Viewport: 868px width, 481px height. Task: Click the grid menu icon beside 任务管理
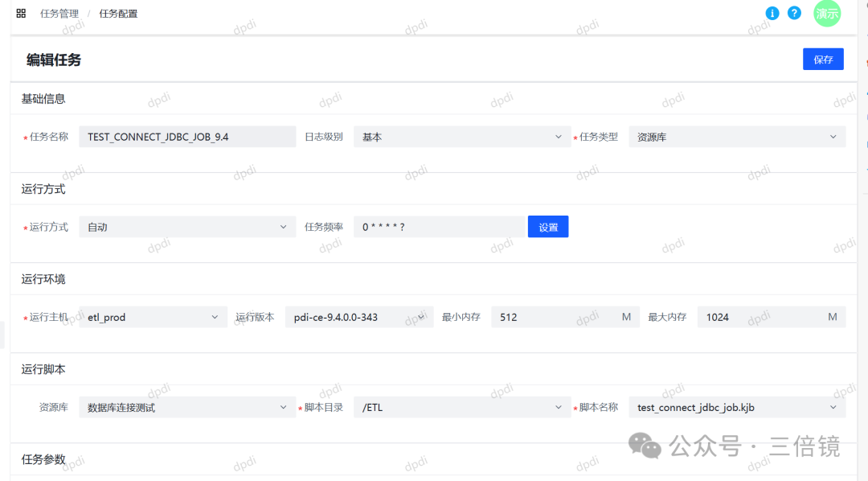21,14
